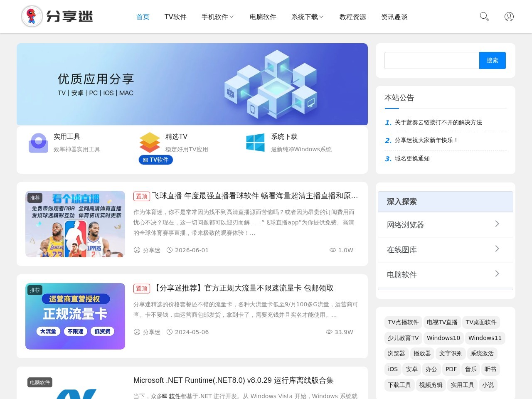Open the user account icon
The width and height of the screenshot is (532, 399).
509,17
